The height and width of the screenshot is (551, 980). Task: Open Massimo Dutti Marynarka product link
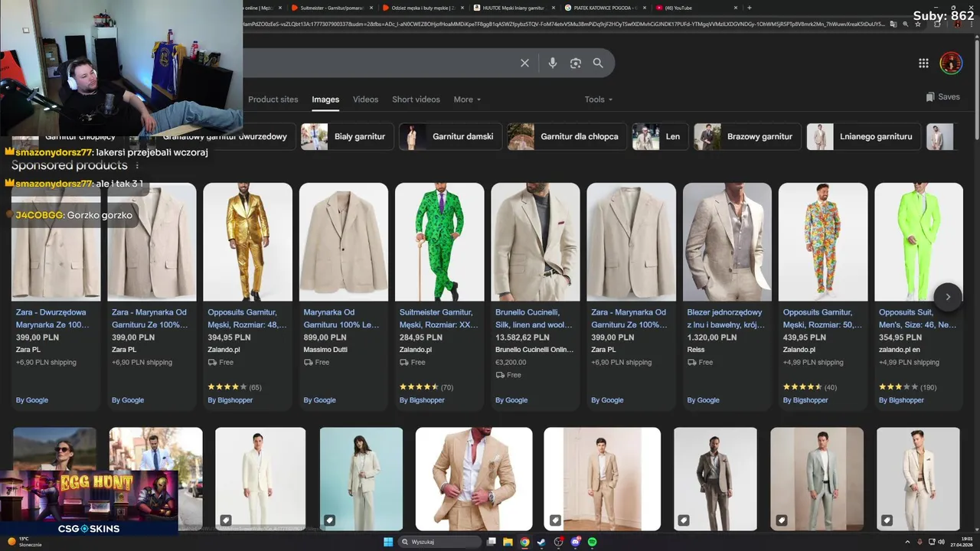point(341,318)
